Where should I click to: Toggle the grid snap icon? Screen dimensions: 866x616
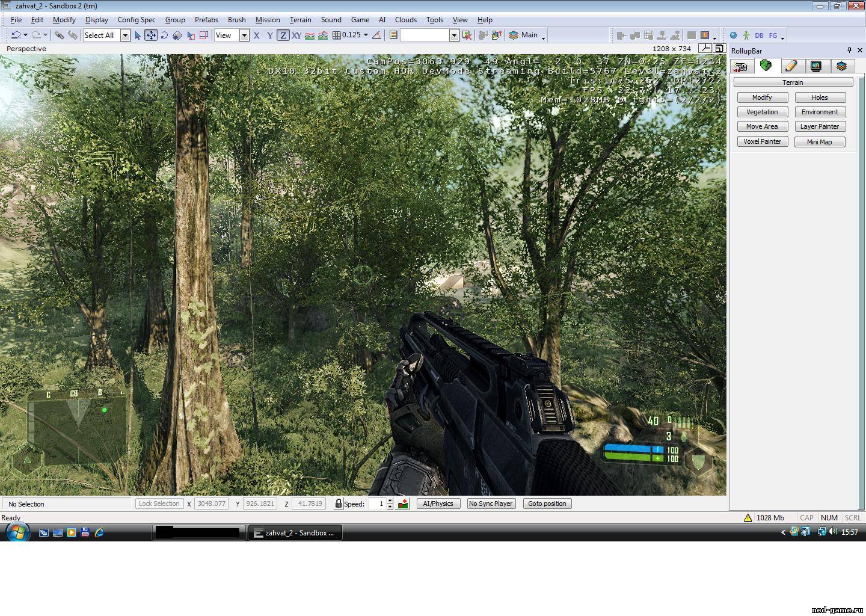click(337, 35)
